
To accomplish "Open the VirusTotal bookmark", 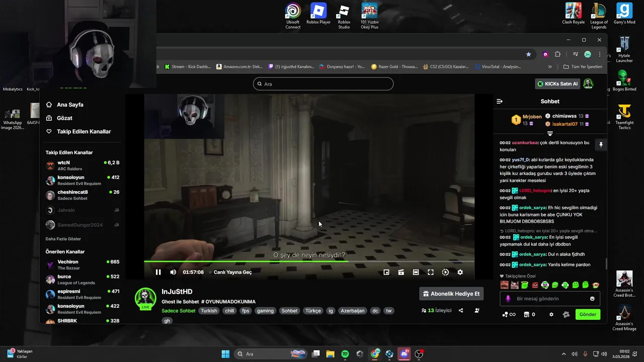I will [x=498, y=66].
